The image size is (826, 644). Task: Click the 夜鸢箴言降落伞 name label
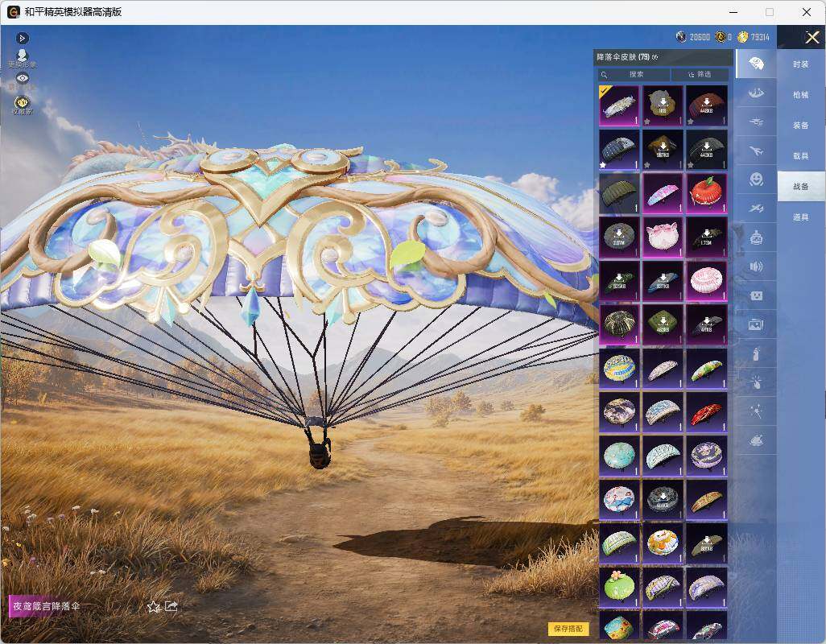pyautogui.click(x=47, y=606)
